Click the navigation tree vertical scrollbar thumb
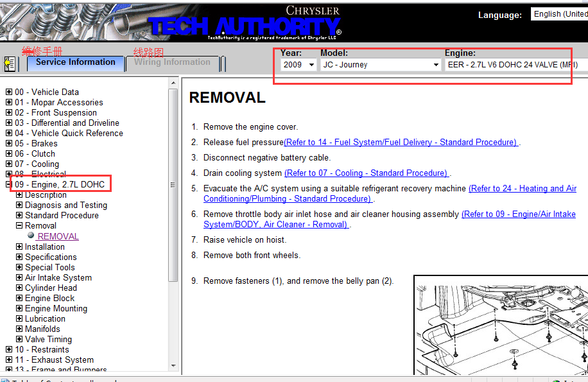 click(173, 185)
